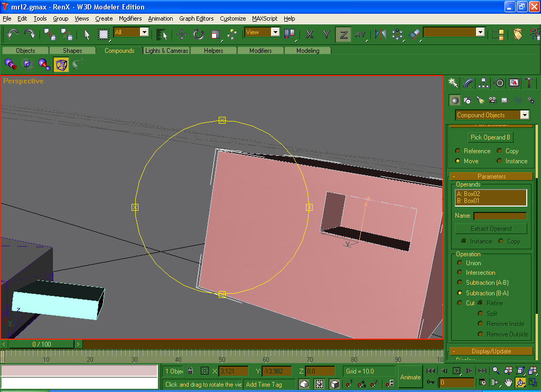Select the Move tool in main toolbar
The image size is (541, 392).
(x=182, y=34)
